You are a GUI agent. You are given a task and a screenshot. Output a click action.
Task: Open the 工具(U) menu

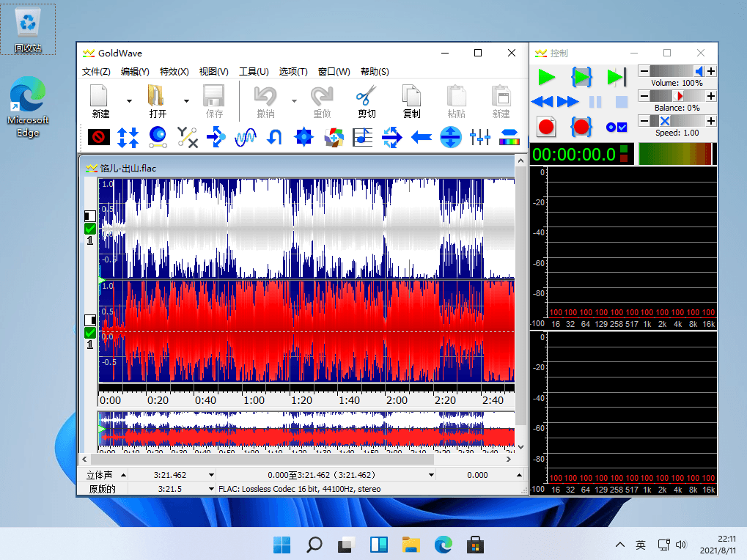(x=254, y=71)
